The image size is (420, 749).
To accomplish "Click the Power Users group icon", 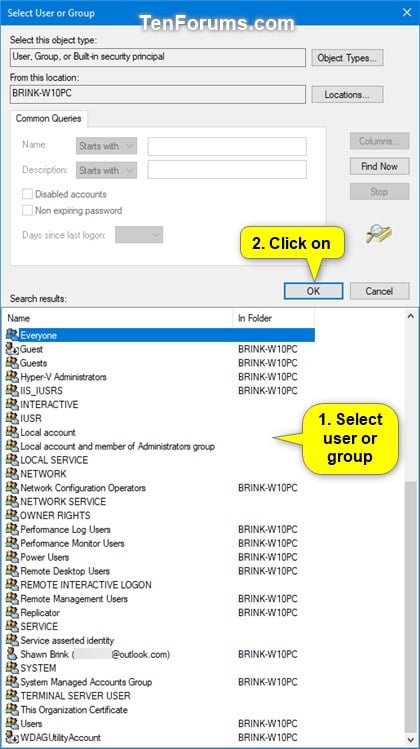I will [12, 556].
